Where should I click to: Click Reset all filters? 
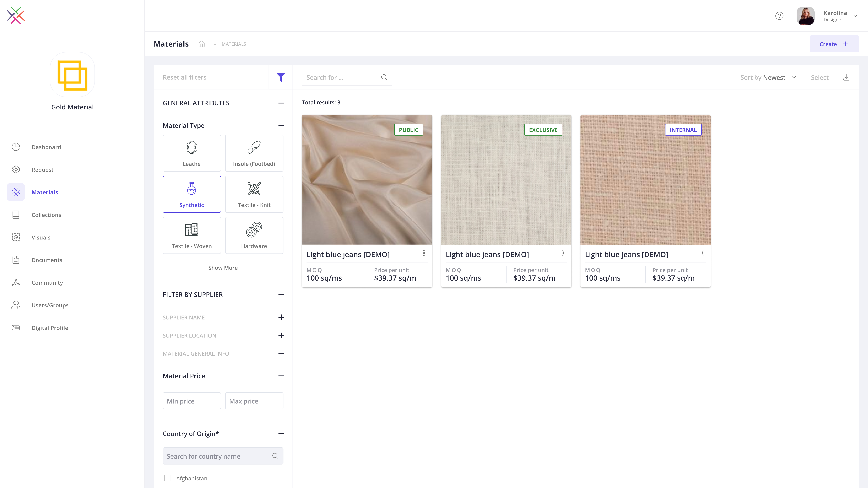click(x=184, y=77)
